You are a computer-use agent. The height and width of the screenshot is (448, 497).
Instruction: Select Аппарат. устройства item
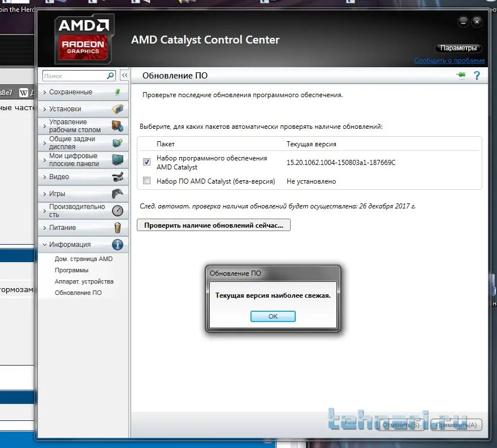pos(84,281)
